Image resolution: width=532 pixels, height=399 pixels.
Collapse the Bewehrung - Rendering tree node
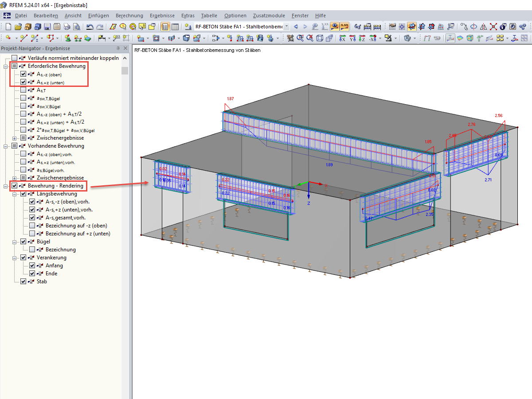pos(6,186)
